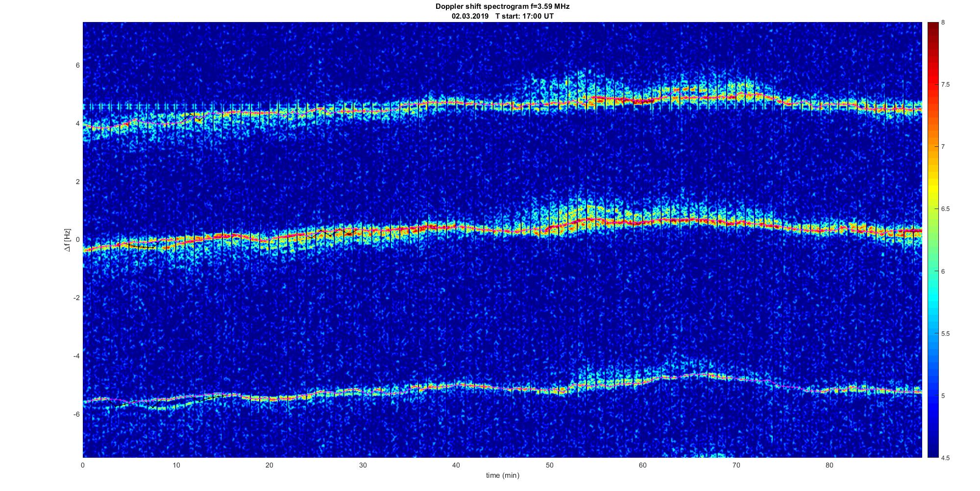Click the colorbar tick label 6.5
Screen dimensions: 980x491
[x=945, y=209]
